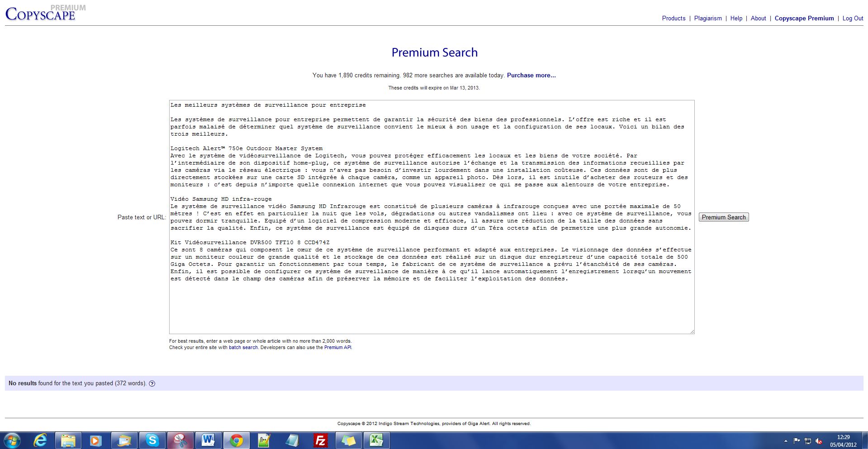Open Microsoft Excel from the taskbar
The image size is (868, 449).
[x=376, y=440]
